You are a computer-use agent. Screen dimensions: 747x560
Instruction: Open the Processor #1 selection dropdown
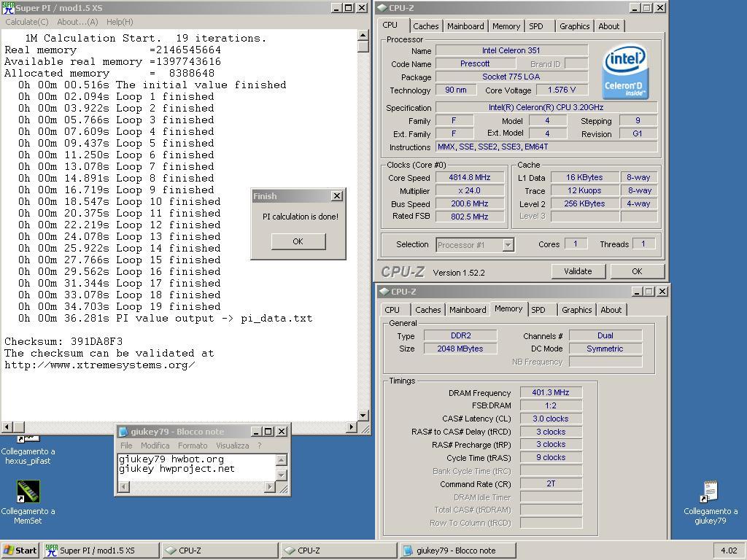click(508, 245)
